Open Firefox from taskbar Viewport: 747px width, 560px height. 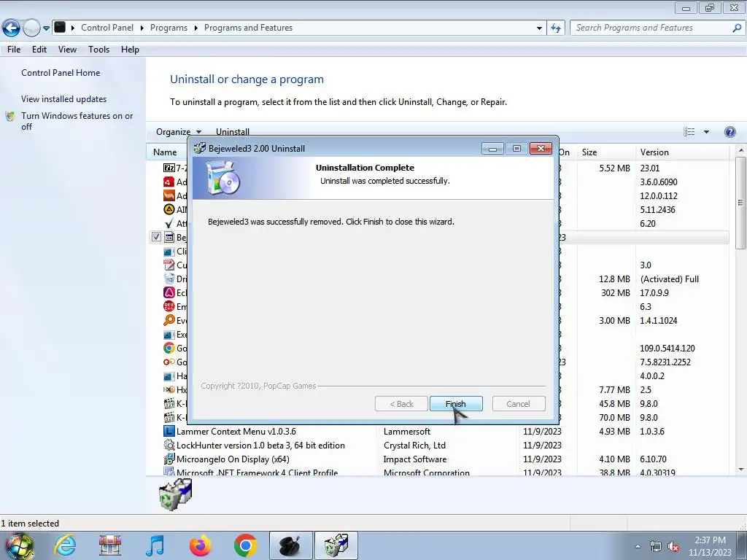point(201,545)
